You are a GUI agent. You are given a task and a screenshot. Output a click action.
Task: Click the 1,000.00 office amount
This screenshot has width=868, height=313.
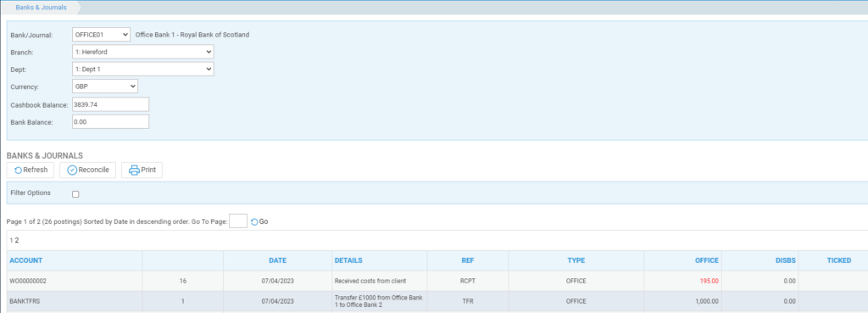pos(707,301)
